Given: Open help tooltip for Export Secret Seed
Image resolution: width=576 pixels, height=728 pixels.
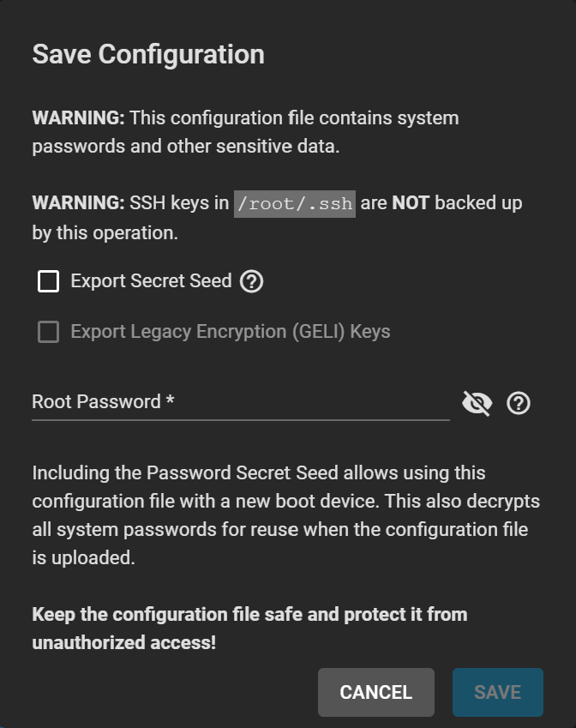Looking at the screenshot, I should 251,281.
